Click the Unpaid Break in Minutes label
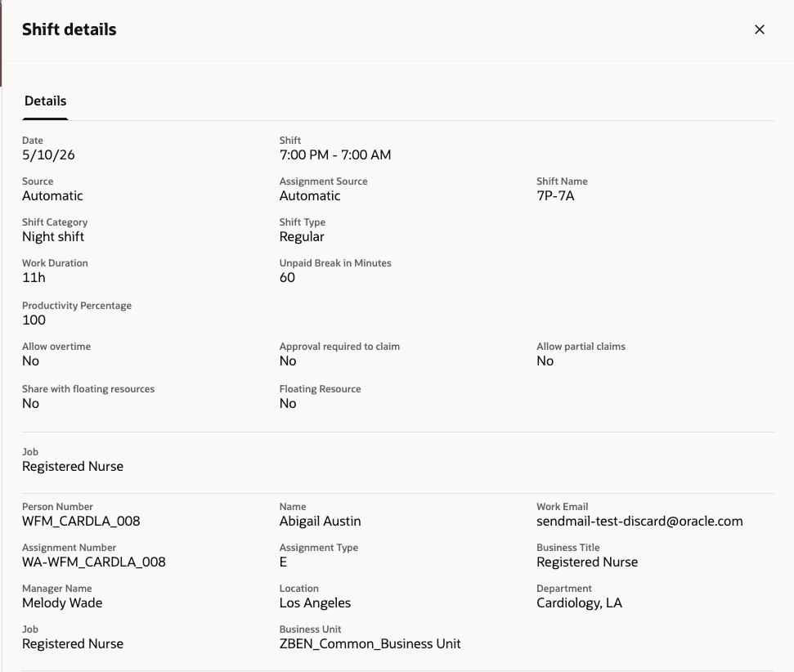 (x=335, y=262)
